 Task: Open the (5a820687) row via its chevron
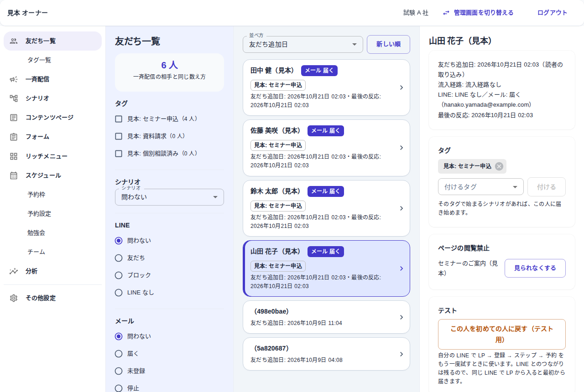click(401, 354)
